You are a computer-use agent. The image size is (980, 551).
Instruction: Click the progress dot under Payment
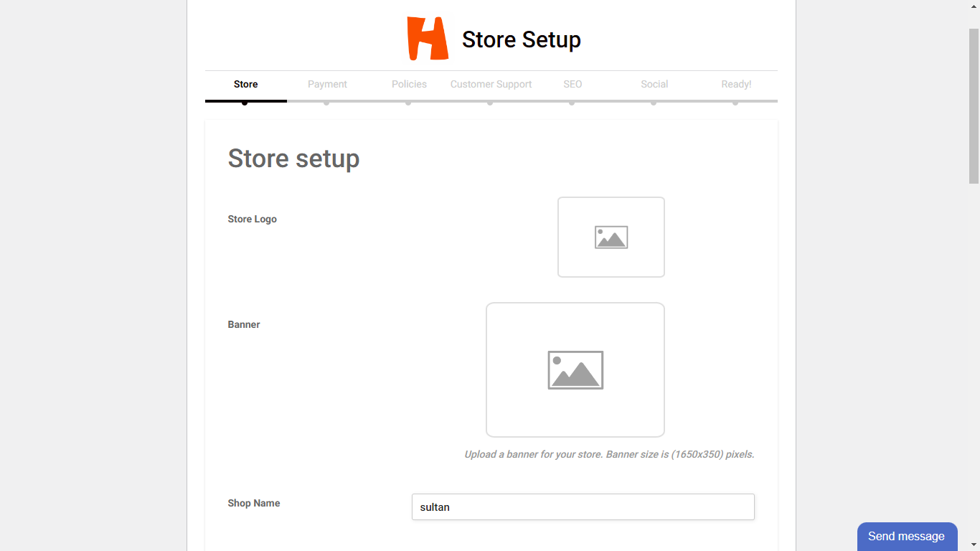[x=326, y=103]
